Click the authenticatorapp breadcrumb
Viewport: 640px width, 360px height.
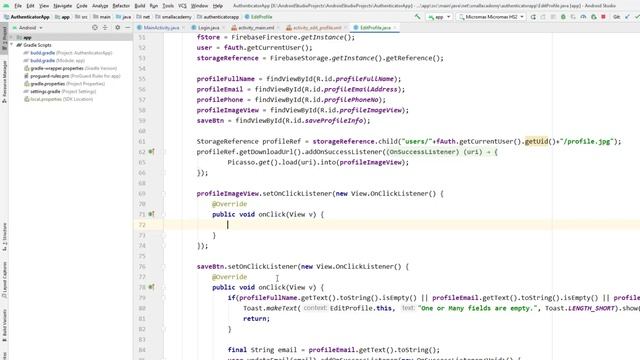218,17
